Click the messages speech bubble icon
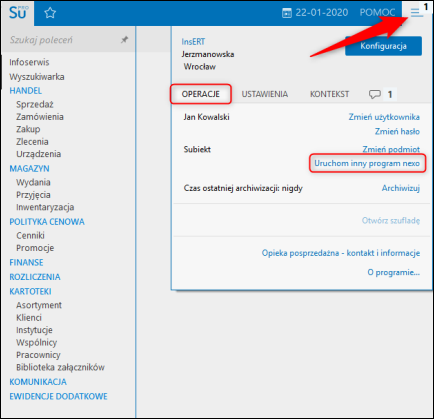 click(375, 94)
